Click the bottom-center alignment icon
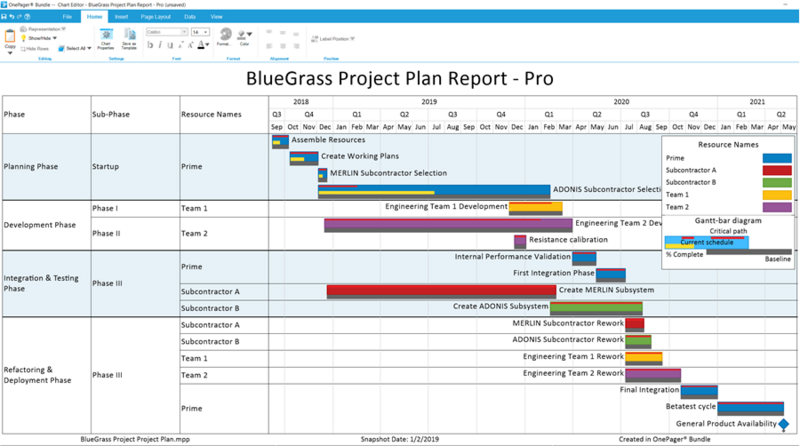Image resolution: width=800 pixels, height=446 pixels. [x=283, y=46]
